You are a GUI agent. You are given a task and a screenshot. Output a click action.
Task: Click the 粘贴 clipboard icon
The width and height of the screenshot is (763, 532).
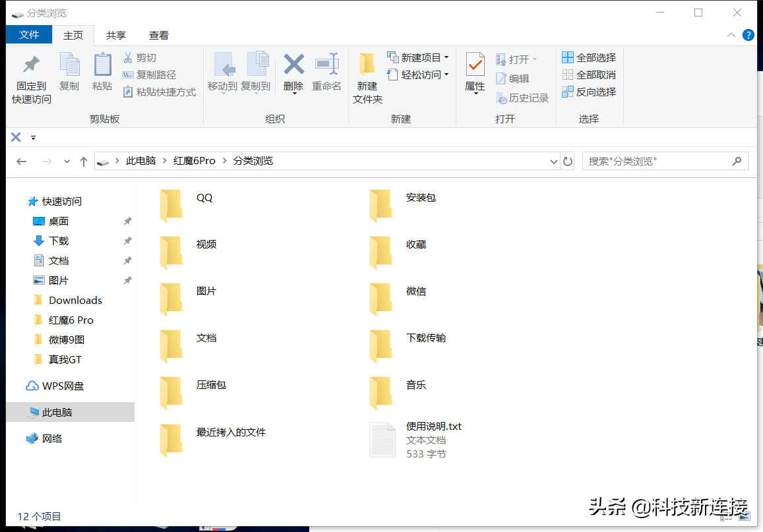(x=102, y=65)
